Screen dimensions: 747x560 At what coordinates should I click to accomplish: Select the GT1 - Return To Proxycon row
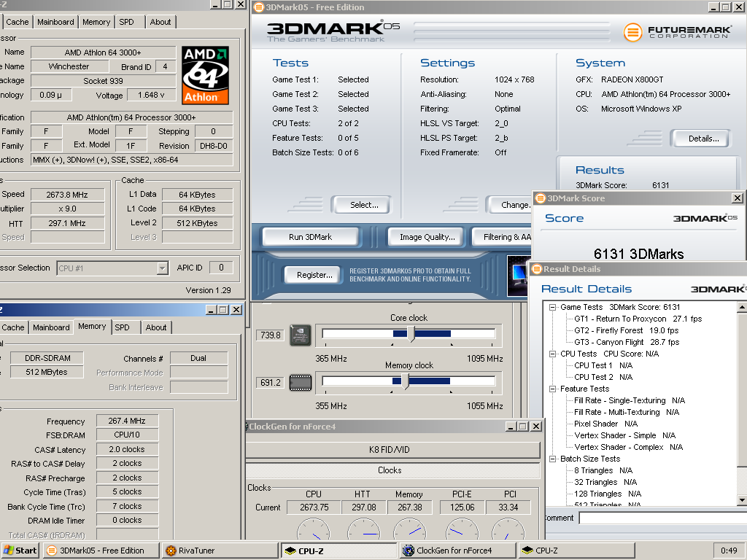(638, 319)
